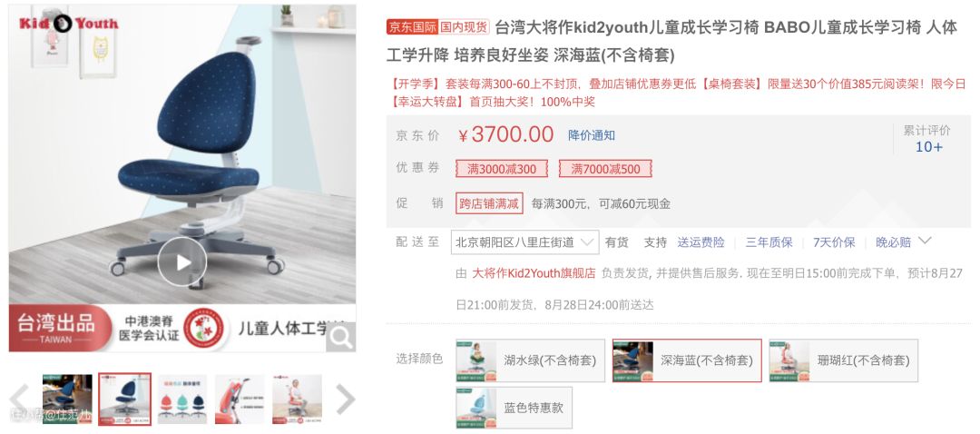Click the 国内现货 tag
Image resolution: width=980 pixels, height=434 pixels.
tap(464, 27)
